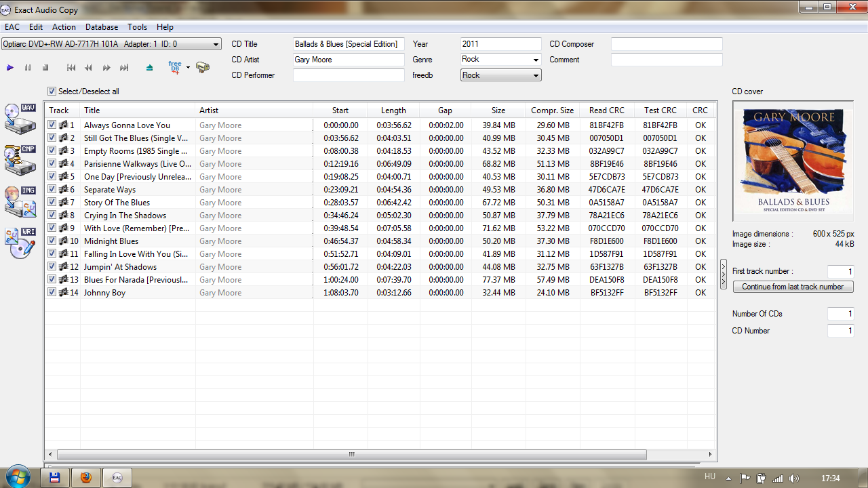The width and height of the screenshot is (868, 488).
Task: Uncheck track 10 Midnight Blues
Action: coord(52,241)
